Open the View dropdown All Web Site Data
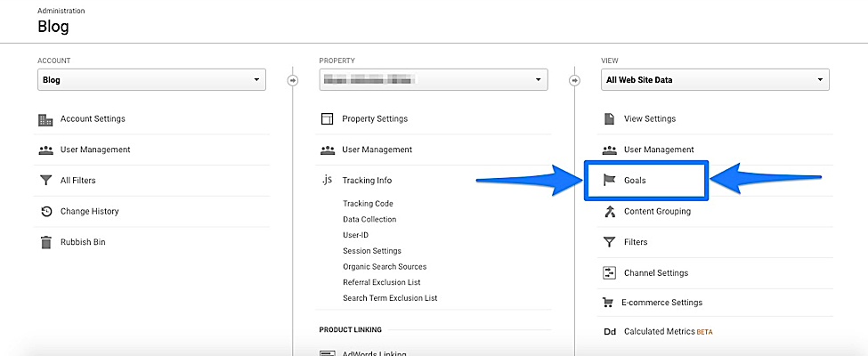868x356 pixels. tap(715, 80)
